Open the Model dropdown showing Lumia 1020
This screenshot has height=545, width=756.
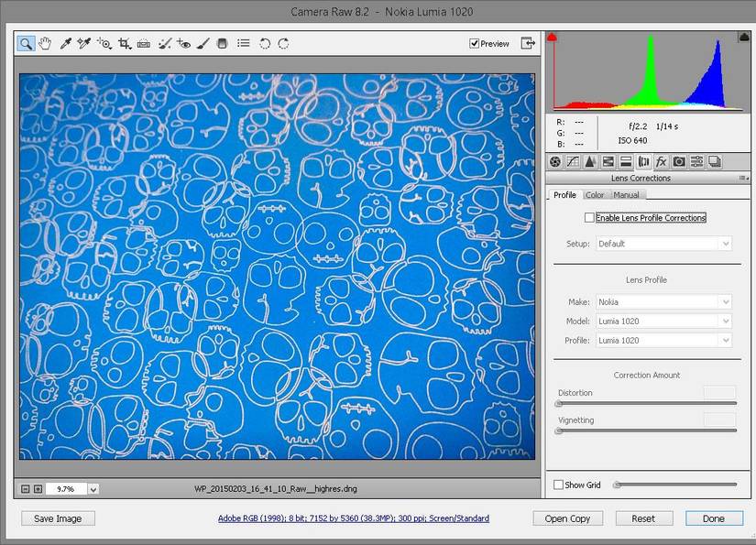664,322
